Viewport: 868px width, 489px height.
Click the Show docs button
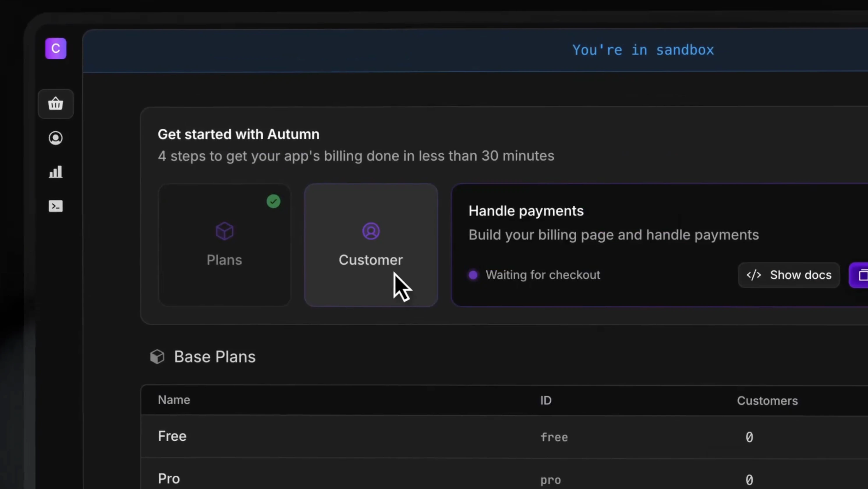789,275
